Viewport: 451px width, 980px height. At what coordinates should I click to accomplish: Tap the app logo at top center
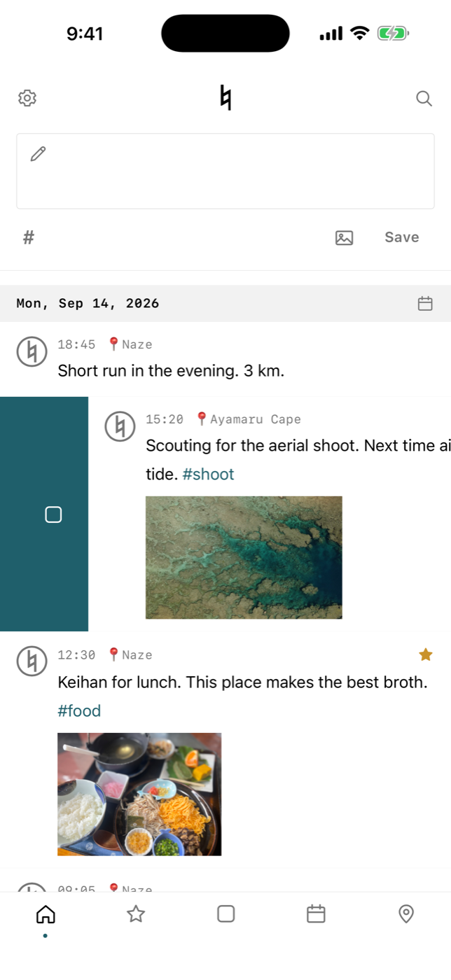pos(225,97)
